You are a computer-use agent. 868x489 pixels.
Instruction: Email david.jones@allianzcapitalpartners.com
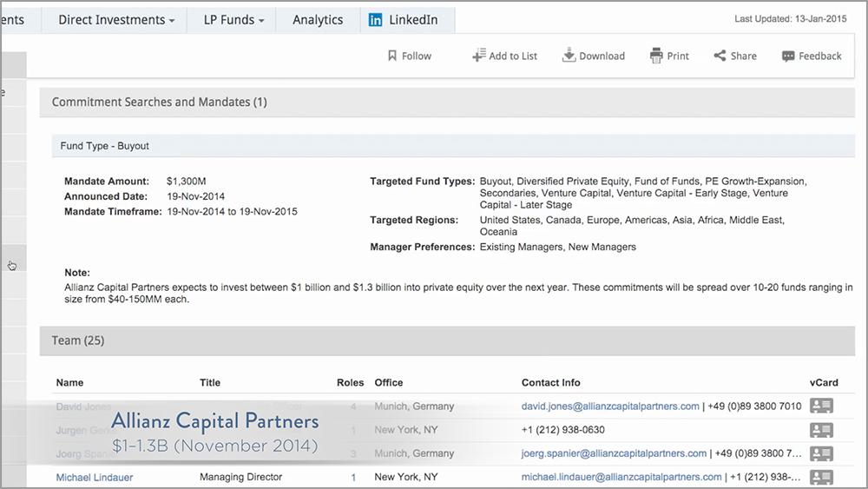pyautogui.click(x=610, y=406)
